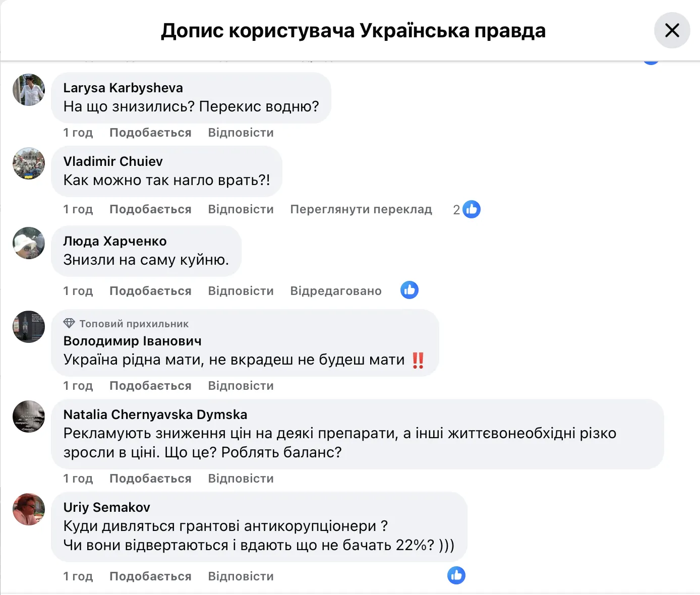Open Natalia Chernyavska Dymska's profile name link
The width and height of the screenshot is (700, 595).
(155, 414)
